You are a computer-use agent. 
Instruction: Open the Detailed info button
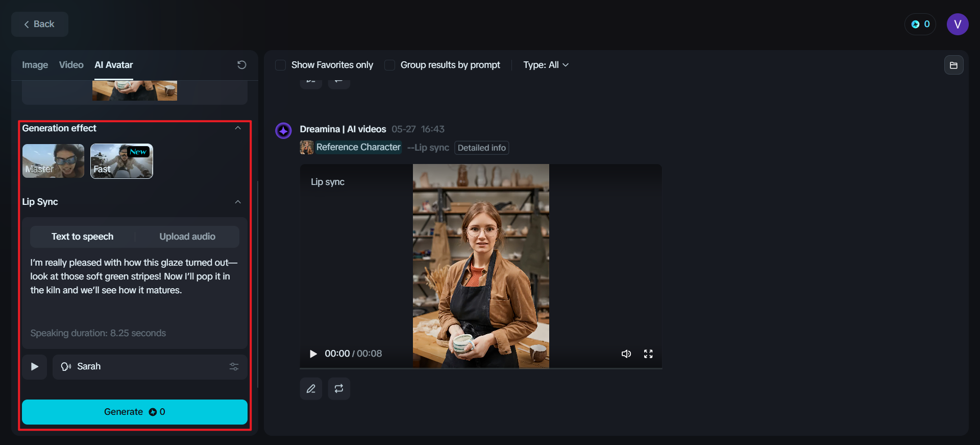(481, 148)
